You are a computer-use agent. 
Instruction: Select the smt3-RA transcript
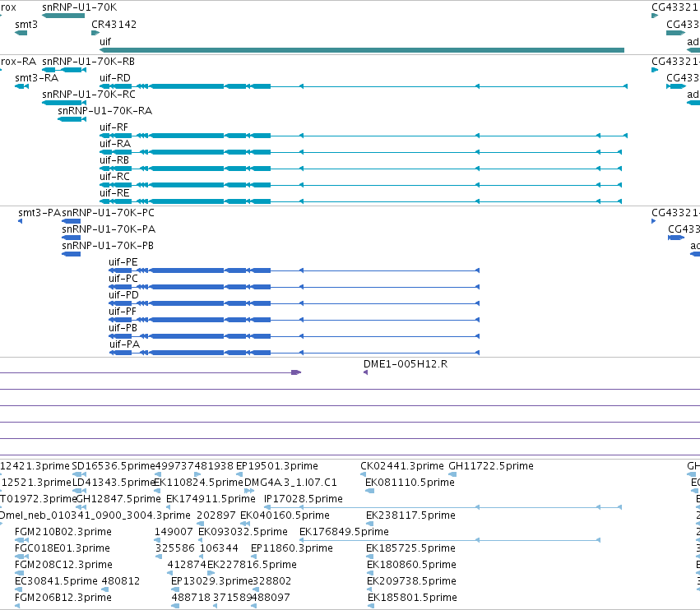tap(22, 86)
